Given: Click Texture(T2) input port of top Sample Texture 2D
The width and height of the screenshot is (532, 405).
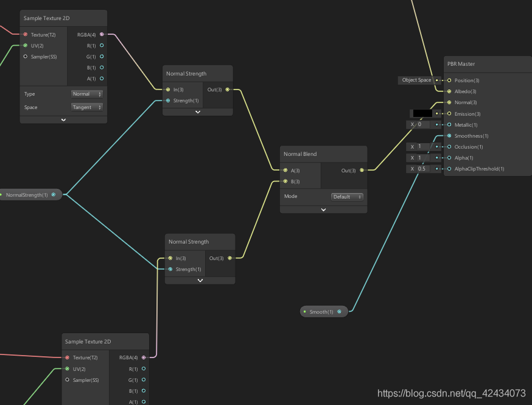Looking at the screenshot, I should click(x=26, y=34).
